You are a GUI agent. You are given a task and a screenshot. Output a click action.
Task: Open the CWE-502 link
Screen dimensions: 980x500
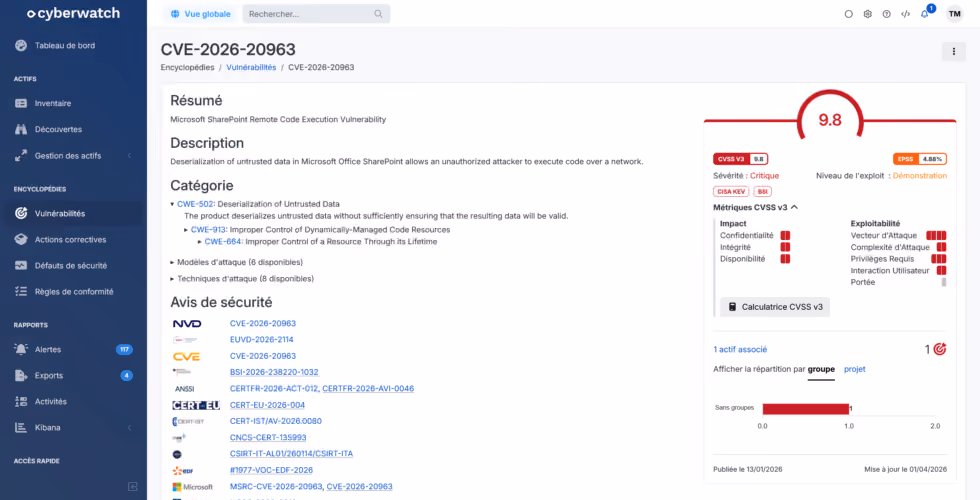coord(196,204)
